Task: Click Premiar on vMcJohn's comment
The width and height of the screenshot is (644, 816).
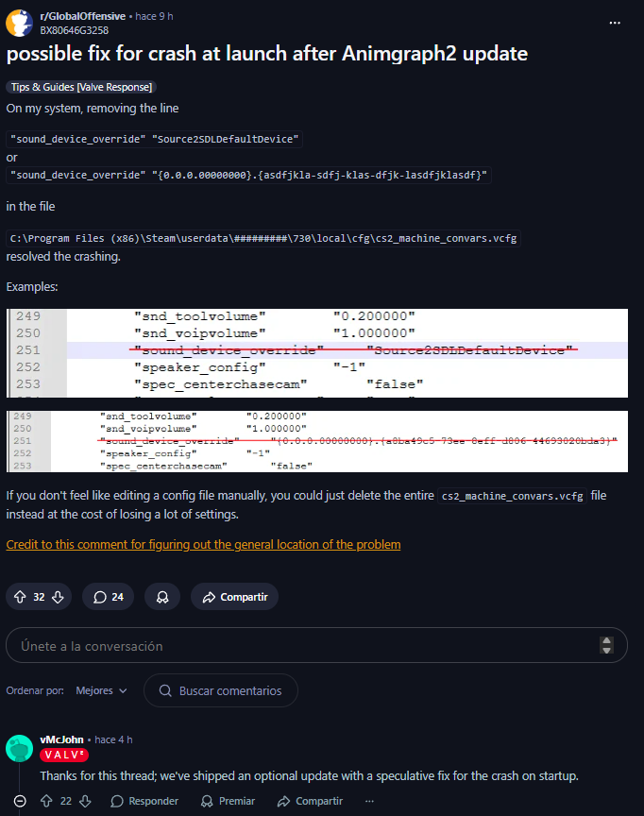Action: pos(229,801)
